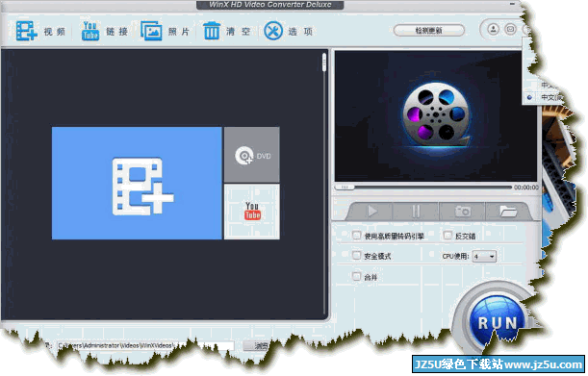Click the photo (照片) slideshow icon
Image resolution: width=588 pixels, height=376 pixels.
(x=151, y=31)
